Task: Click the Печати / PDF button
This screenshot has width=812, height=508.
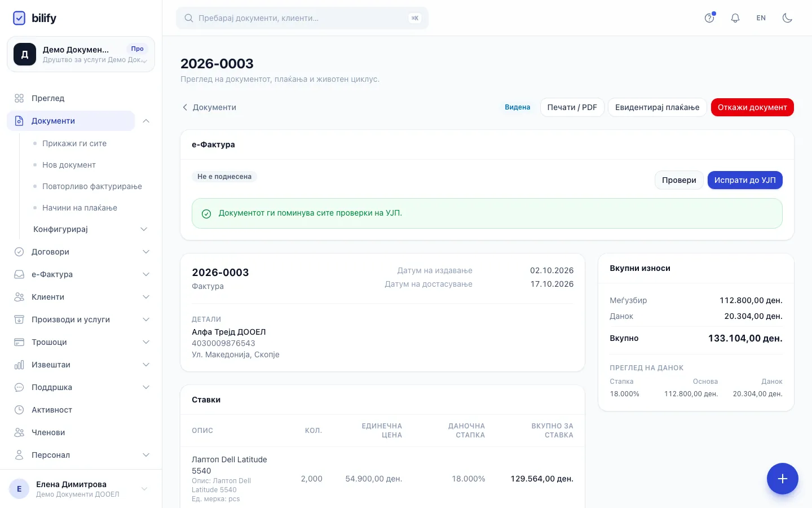Action: (572, 107)
